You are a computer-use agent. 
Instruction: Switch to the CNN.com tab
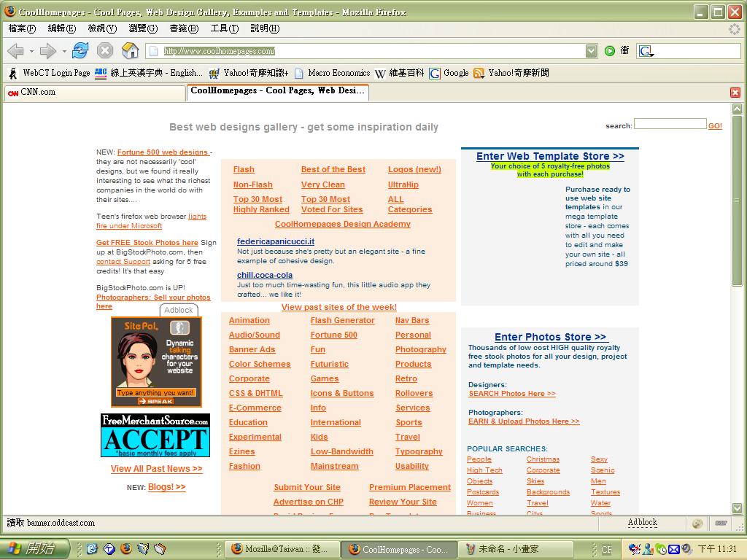click(x=94, y=93)
